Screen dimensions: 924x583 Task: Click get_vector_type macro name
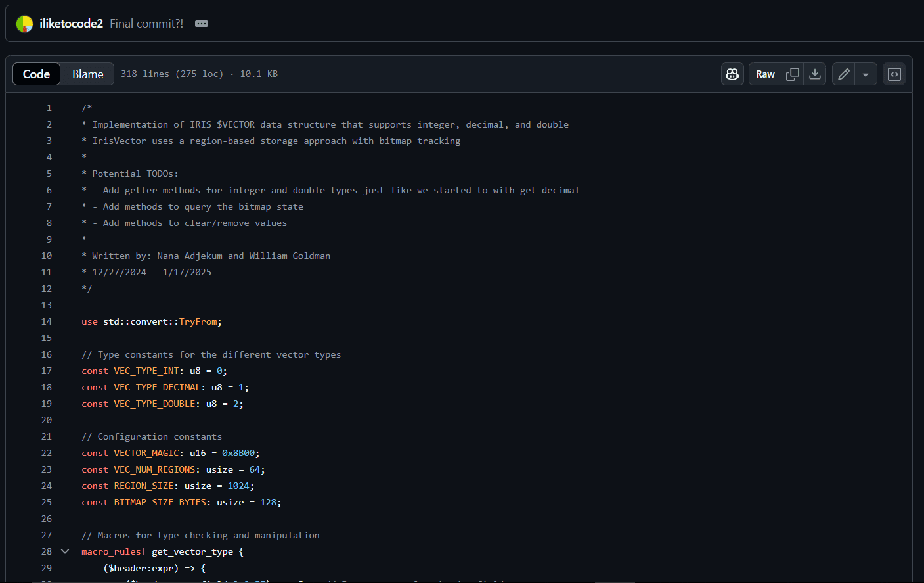[x=192, y=551]
